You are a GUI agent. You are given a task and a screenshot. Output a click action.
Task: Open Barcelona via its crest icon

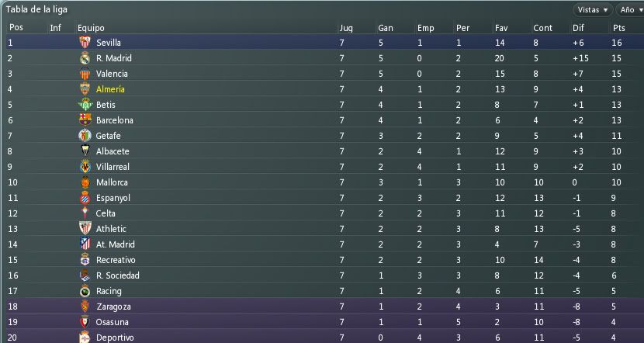pyautogui.click(x=85, y=120)
